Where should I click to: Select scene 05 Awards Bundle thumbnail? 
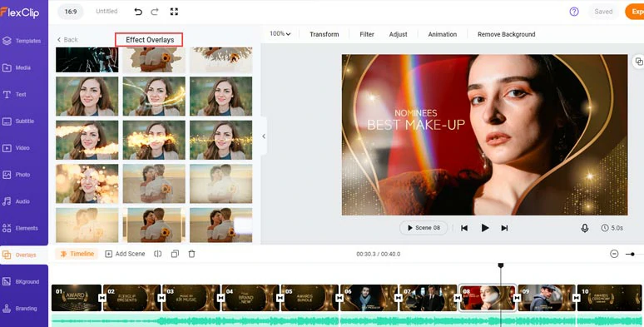coord(310,298)
